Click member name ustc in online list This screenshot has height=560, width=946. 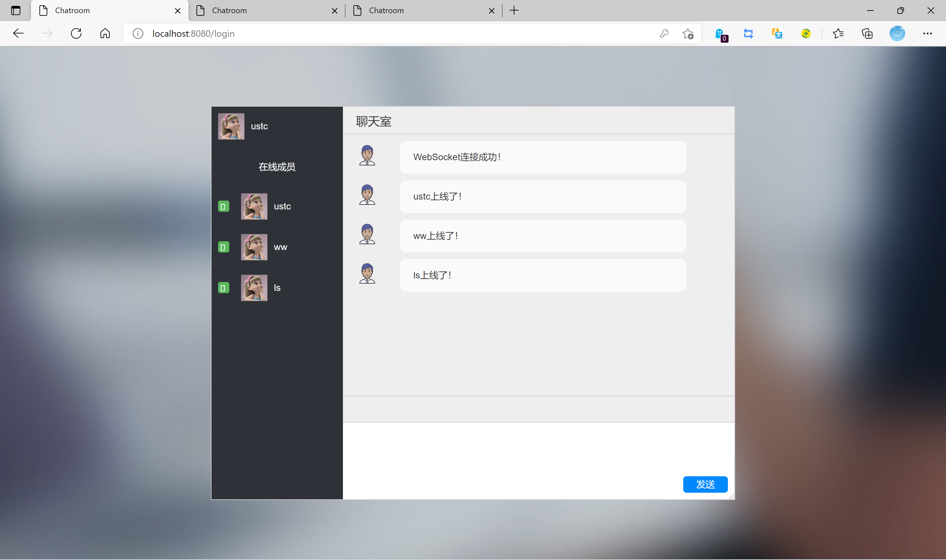(282, 206)
